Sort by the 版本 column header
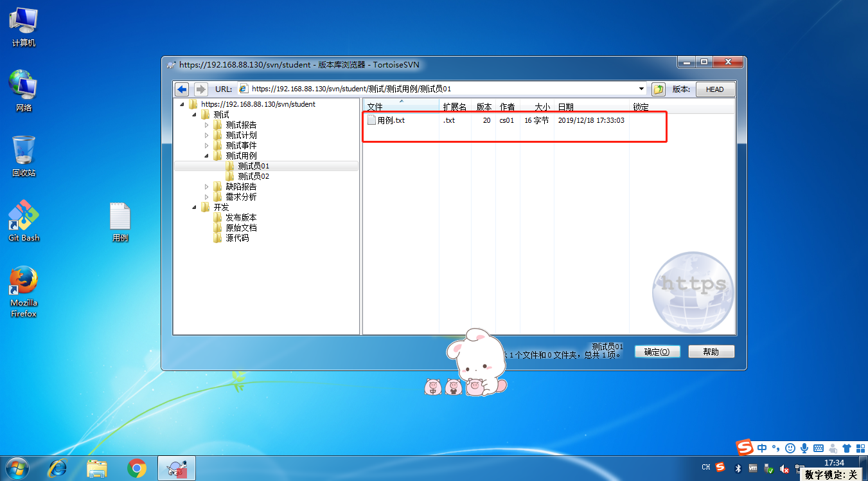The height and width of the screenshot is (481, 868). click(x=484, y=107)
